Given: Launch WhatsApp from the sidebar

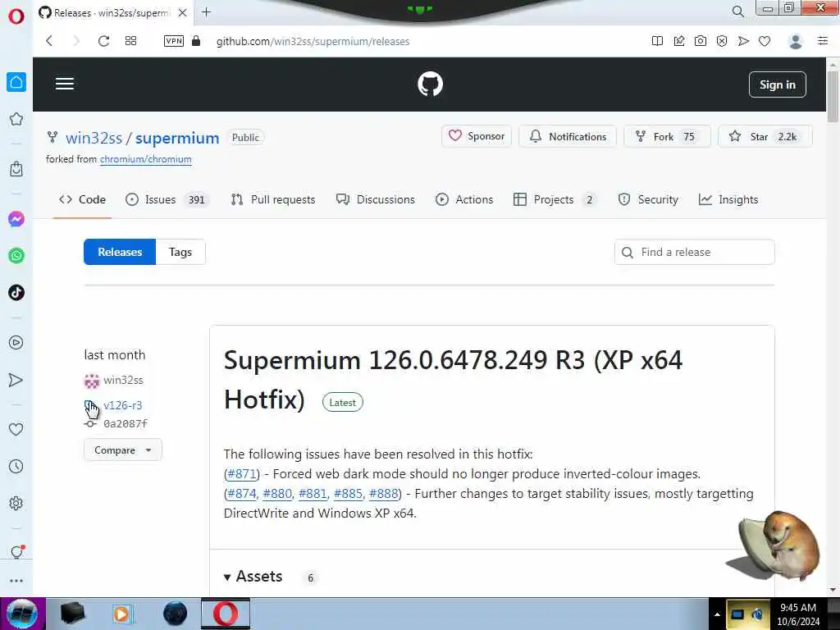Looking at the screenshot, I should click(16, 256).
